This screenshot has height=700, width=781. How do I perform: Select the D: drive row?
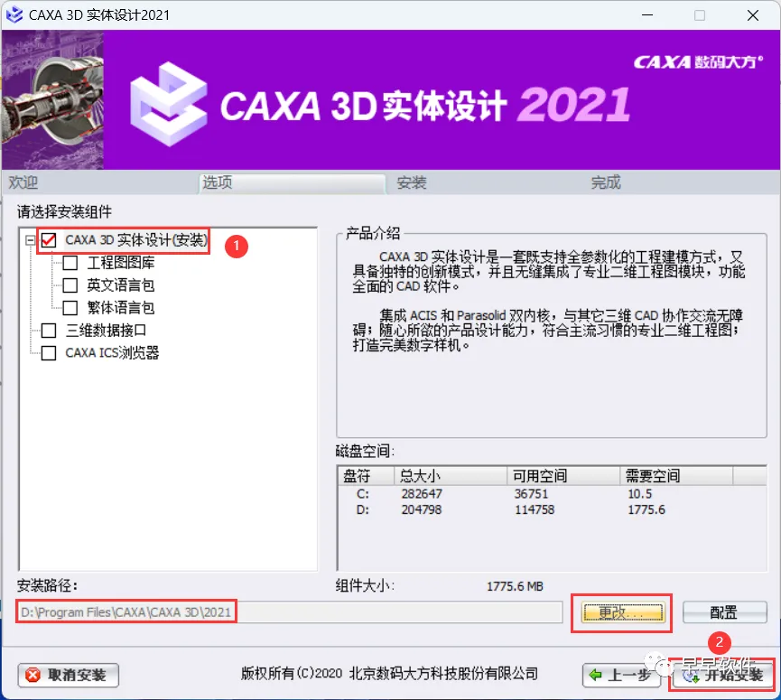point(552,509)
